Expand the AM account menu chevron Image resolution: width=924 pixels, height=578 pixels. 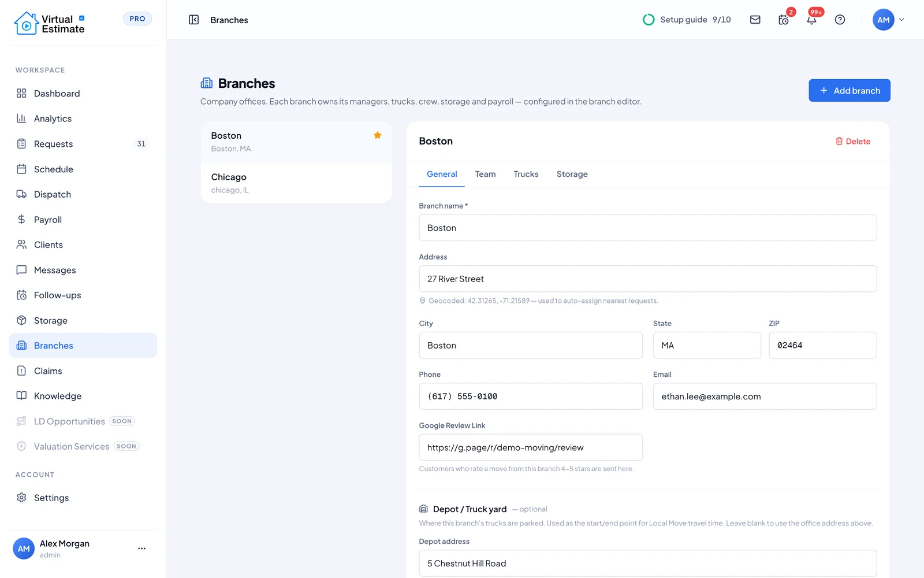click(901, 20)
